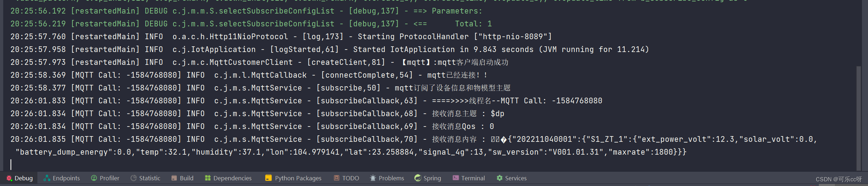868x186 pixels.
Task: Click the connectComplete MqttCallback log line
Action: [x=249, y=75]
